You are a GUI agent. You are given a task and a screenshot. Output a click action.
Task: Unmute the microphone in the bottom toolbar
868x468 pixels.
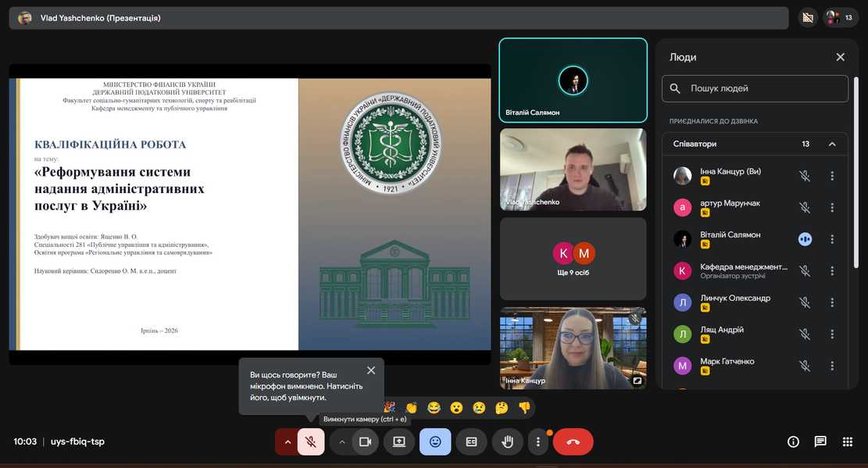coord(310,441)
